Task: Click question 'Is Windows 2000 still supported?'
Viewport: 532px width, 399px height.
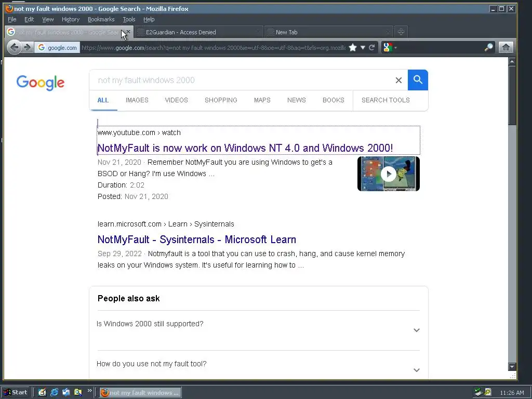Action: [x=150, y=324]
